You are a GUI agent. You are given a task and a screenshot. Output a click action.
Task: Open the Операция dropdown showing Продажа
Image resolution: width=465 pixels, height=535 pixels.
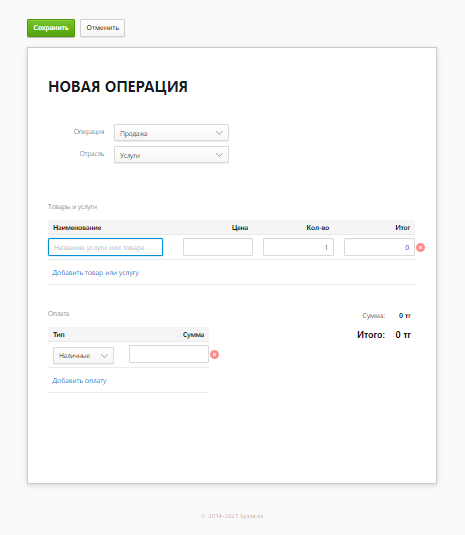(x=171, y=133)
